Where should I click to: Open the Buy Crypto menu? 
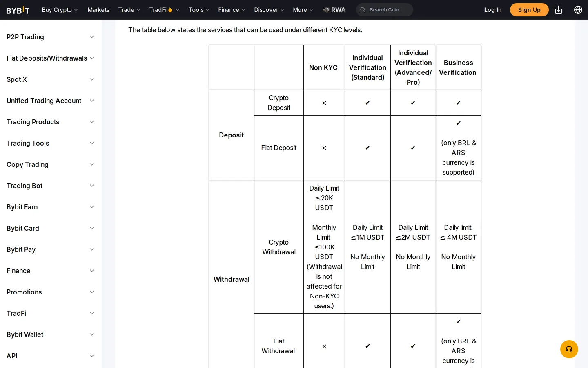[60, 10]
